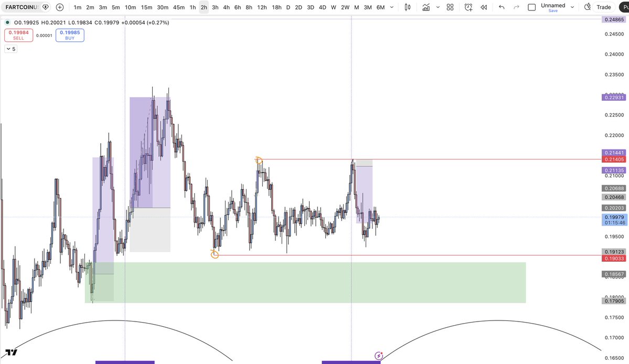Switch to the 5m timeframe
The height and width of the screenshot is (364, 629).
click(x=115, y=7)
